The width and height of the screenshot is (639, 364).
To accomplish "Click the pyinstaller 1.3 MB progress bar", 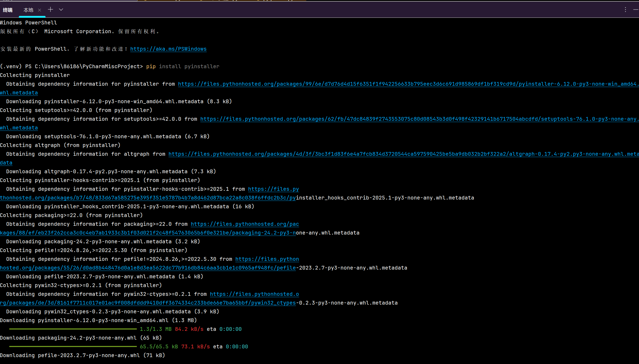I will coord(73,329).
